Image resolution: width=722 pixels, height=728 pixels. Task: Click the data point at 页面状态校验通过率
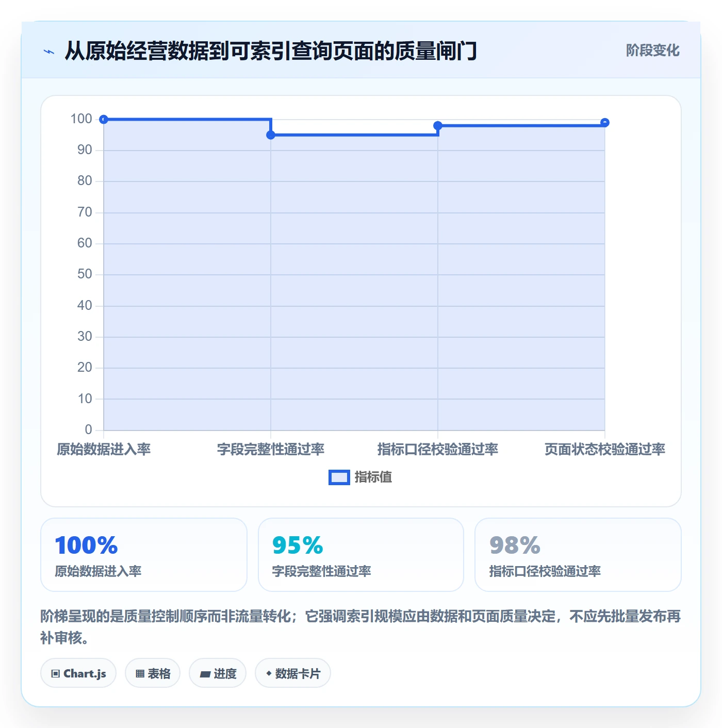point(605,123)
